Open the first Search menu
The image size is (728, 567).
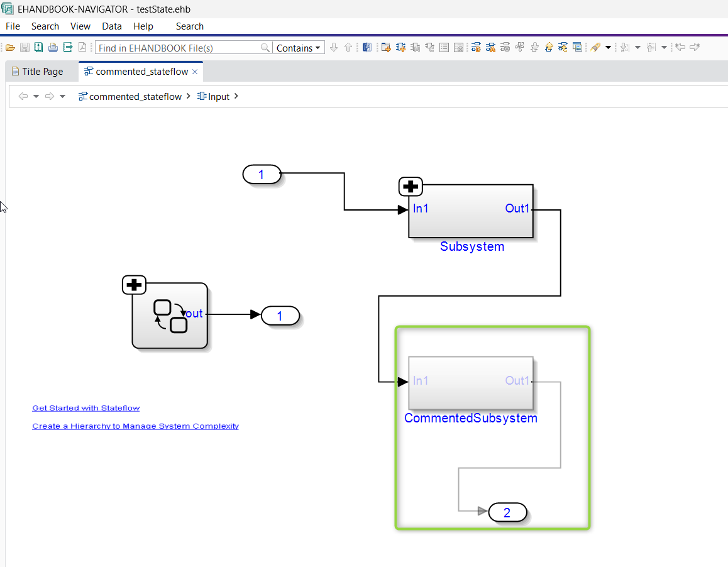(45, 26)
